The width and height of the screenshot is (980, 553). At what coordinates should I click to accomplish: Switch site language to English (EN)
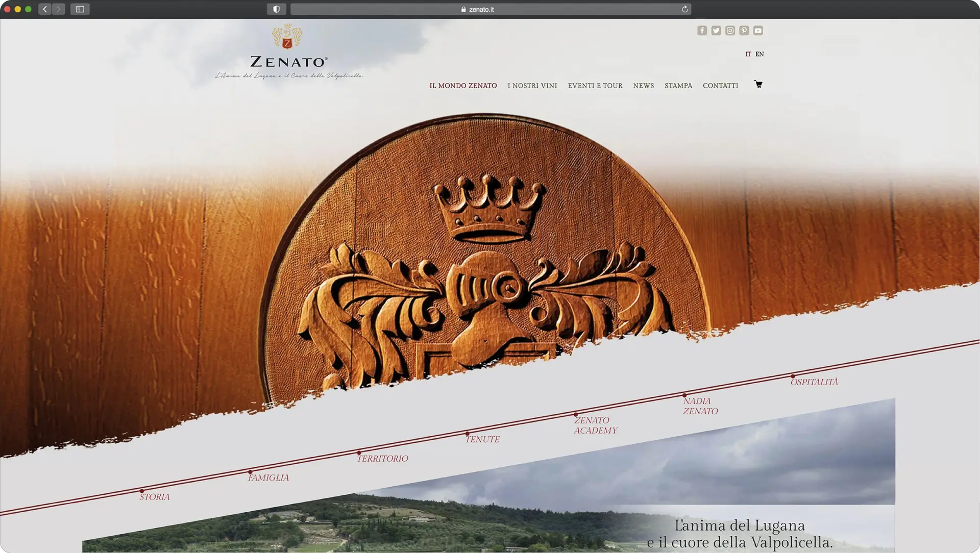759,54
